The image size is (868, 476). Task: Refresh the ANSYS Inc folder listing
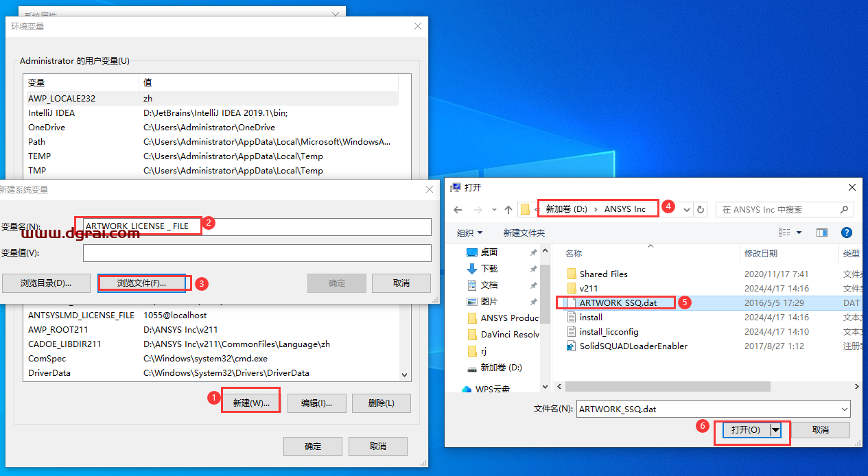pos(701,209)
